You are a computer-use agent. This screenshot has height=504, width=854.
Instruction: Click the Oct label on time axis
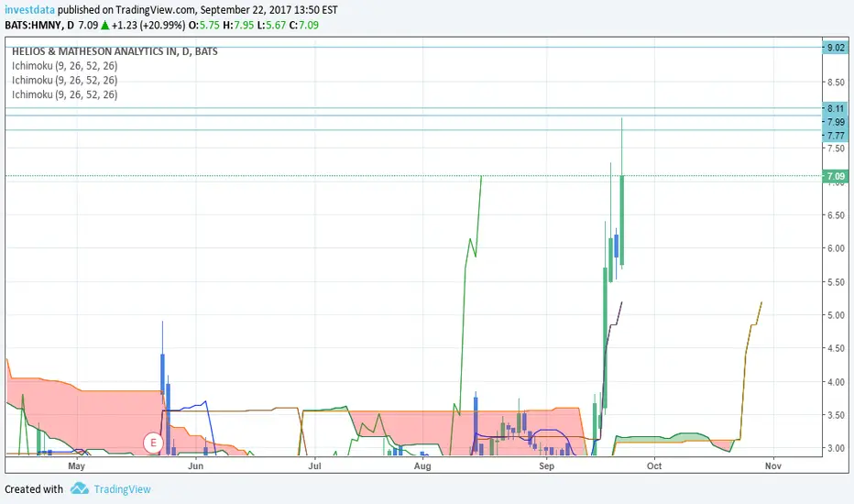point(654,466)
